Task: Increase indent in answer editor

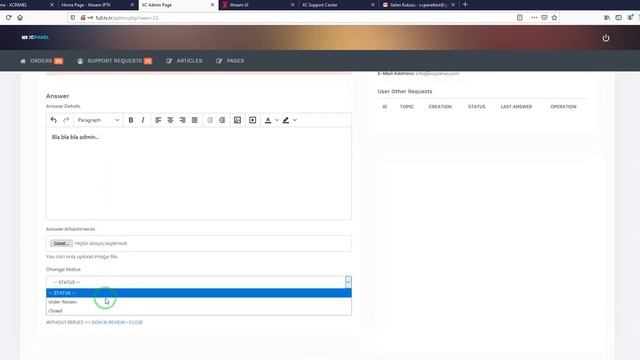Action: 222,120
